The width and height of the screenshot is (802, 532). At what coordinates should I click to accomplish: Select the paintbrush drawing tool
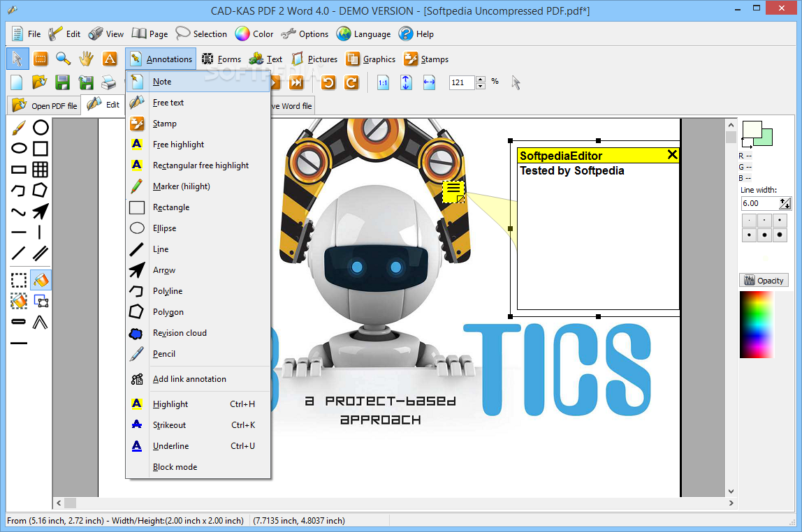point(18,127)
